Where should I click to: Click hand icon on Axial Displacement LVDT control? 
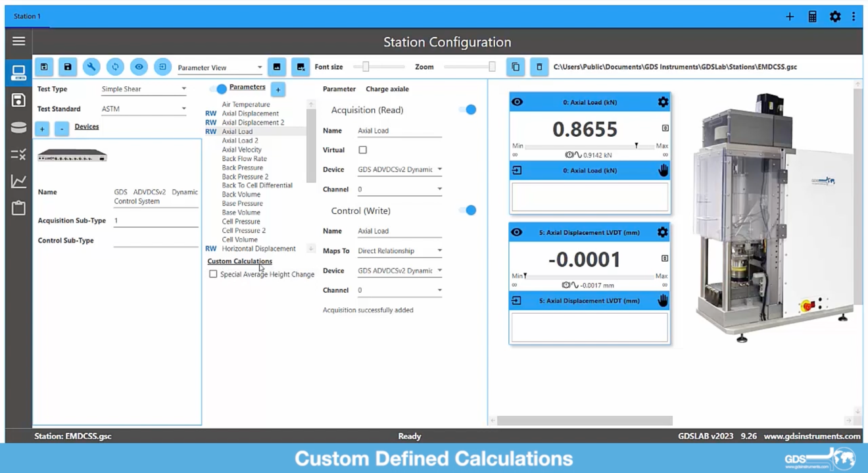click(662, 301)
